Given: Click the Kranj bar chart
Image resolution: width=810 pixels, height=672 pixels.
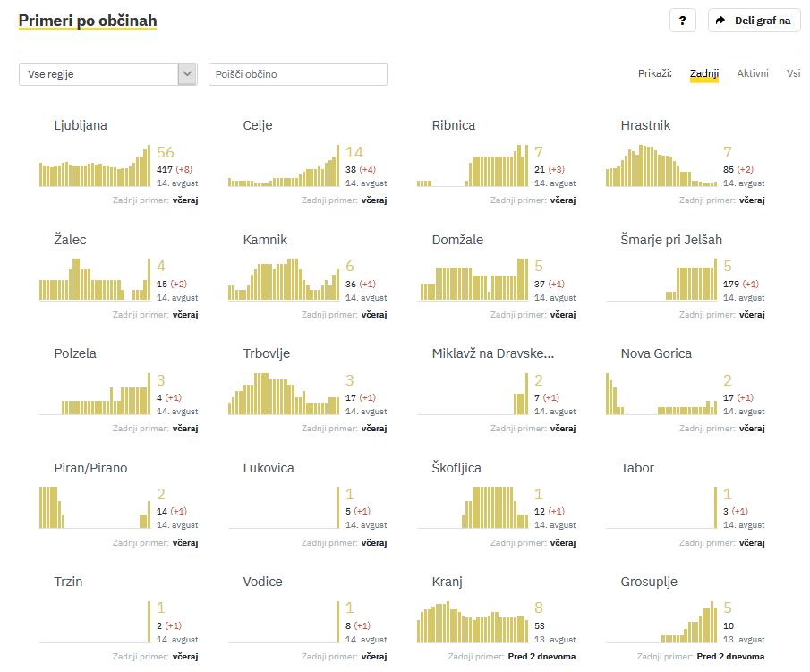Looking at the screenshot, I should click(473, 623).
